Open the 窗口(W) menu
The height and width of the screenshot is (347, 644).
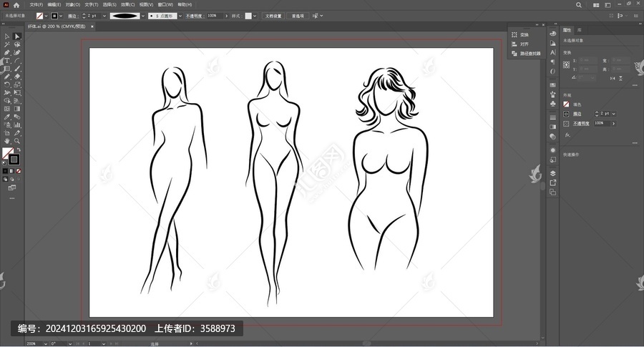(x=165, y=5)
